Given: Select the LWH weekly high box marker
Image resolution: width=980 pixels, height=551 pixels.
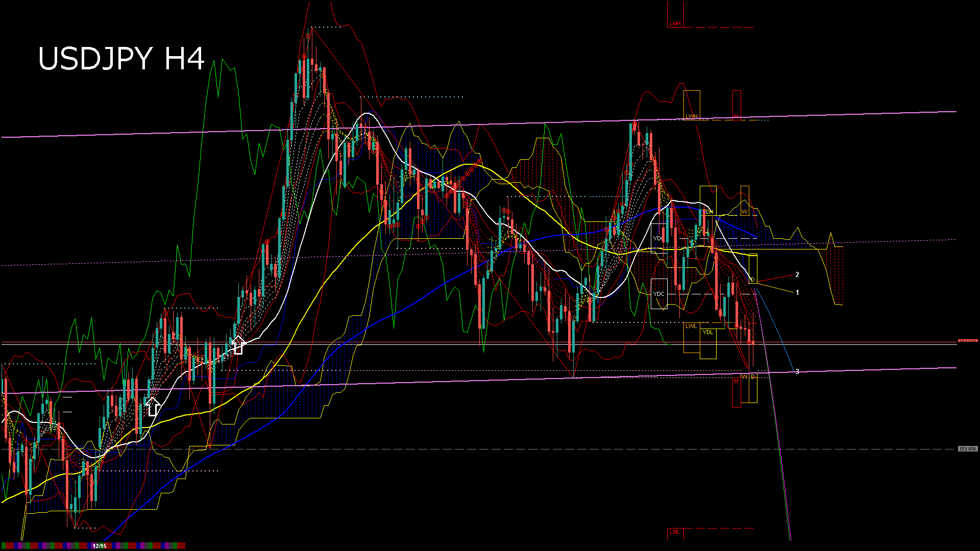Looking at the screenshot, I should click(x=691, y=117).
